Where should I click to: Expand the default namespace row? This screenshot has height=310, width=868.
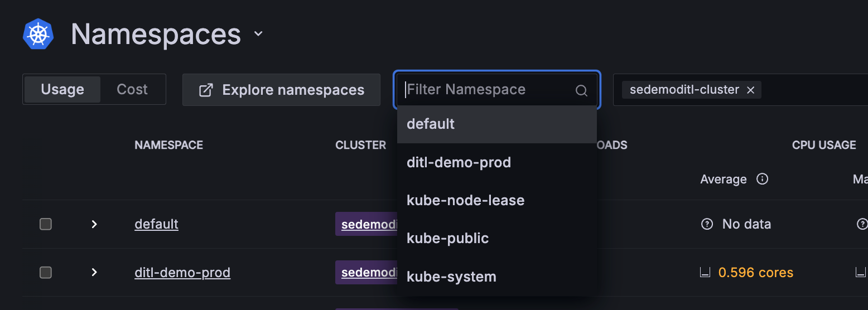94,224
